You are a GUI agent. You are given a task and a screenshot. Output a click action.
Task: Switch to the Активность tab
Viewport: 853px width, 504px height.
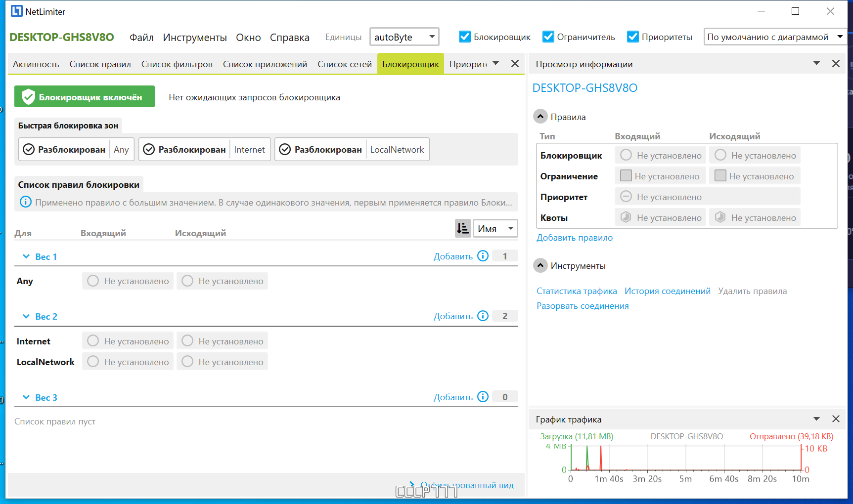coord(36,64)
